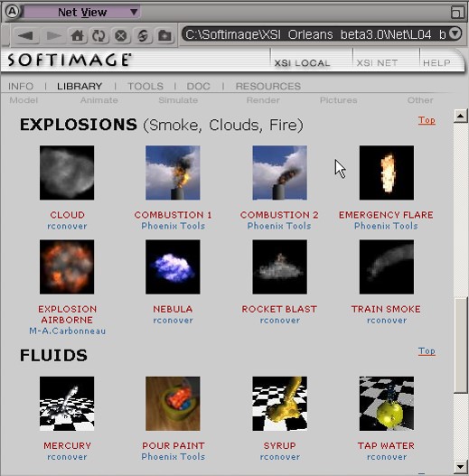The image size is (469, 476).
Task: Open the Tap Water thumbnail
Action: point(387,404)
